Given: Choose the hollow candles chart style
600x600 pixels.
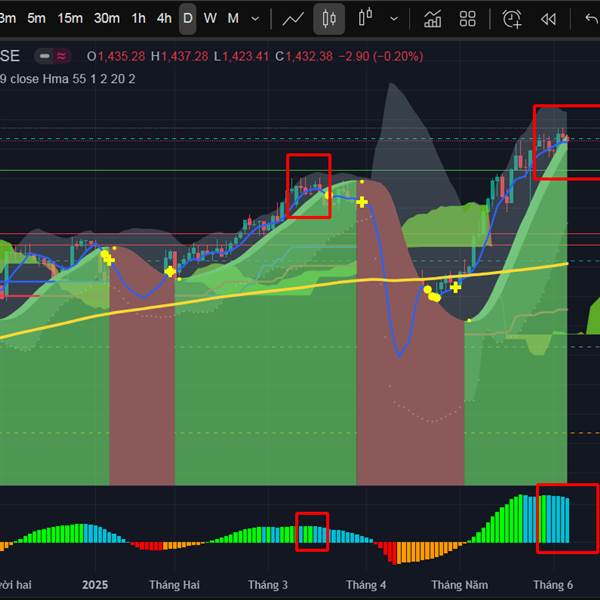Looking at the screenshot, I should click(365, 18).
